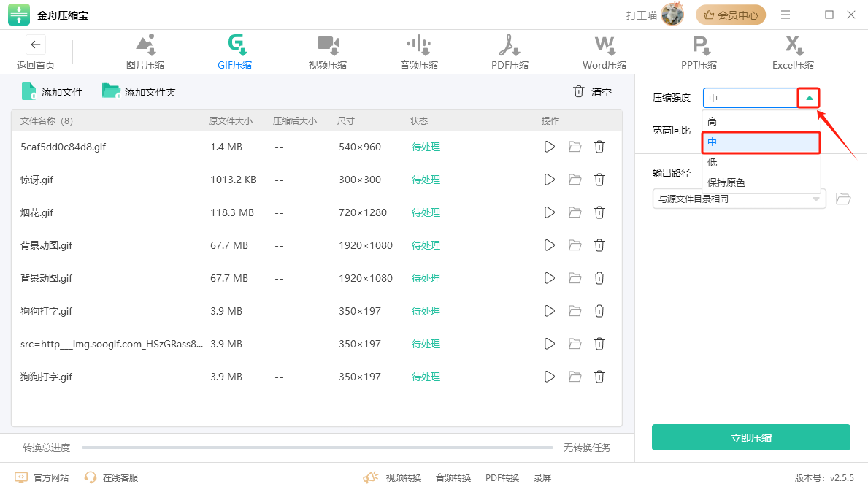Viewport: 868px width, 492px height.
Task: Click 添加文件夹 to add a folder
Action: click(x=139, y=92)
